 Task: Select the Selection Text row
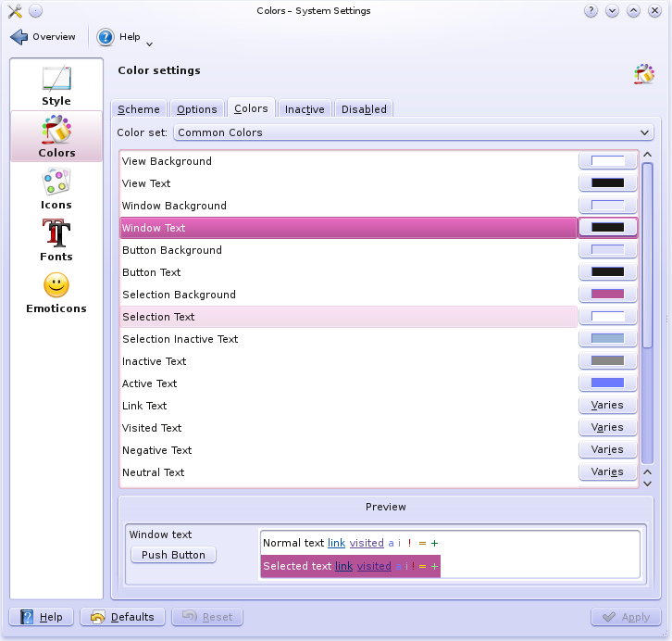pyautogui.click(x=348, y=317)
